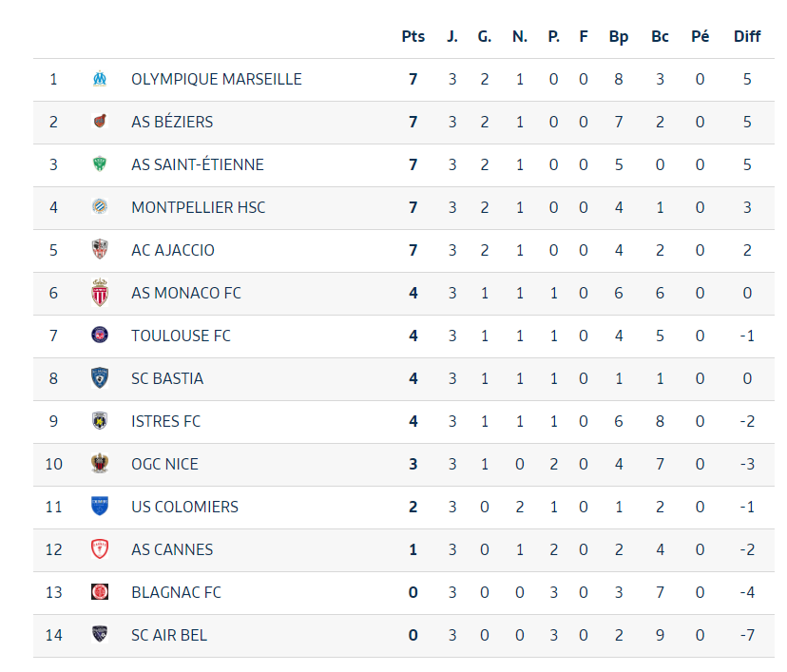Click the OGC Nice club crest
The width and height of the screenshot is (787, 672).
[100, 464]
